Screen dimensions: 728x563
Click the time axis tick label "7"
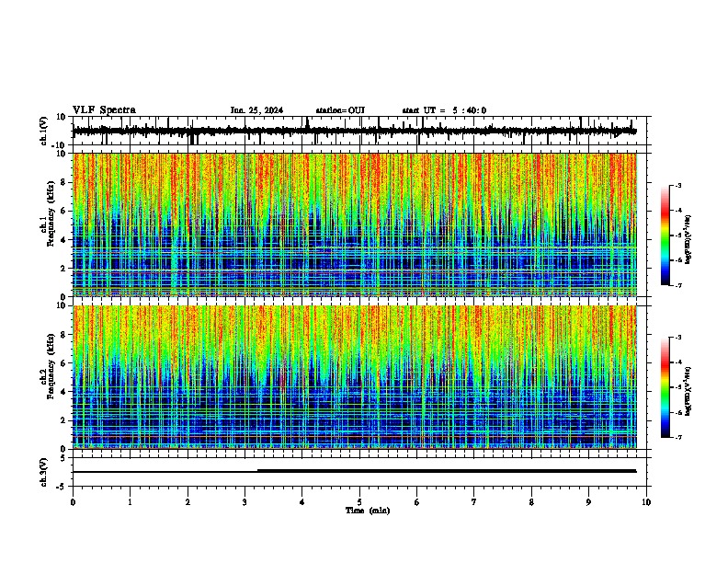pos(474,502)
